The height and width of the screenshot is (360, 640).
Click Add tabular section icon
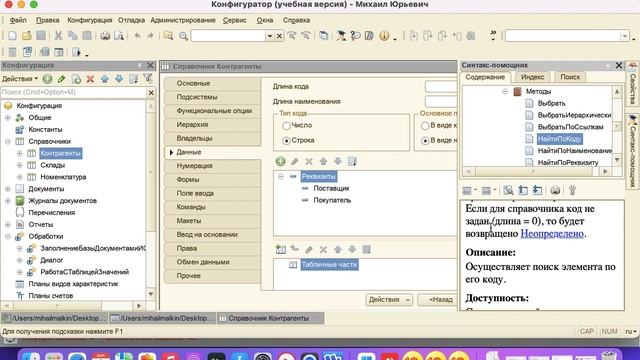(280, 249)
